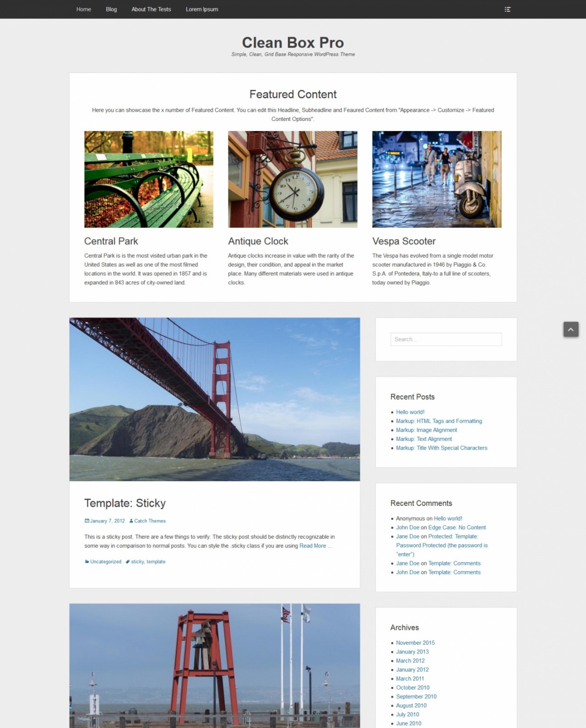Screen dimensions: 586x728
Task: Open the sticky tag link
Action: tap(137, 561)
